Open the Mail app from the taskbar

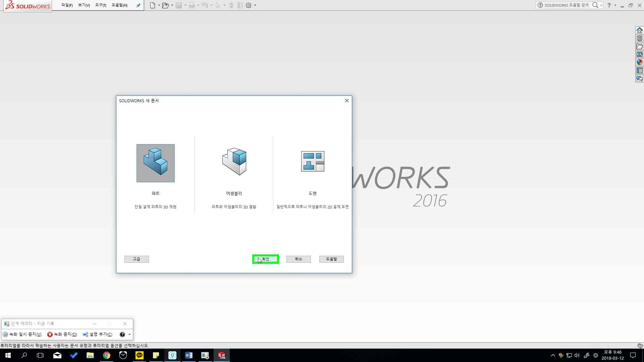[57, 355]
